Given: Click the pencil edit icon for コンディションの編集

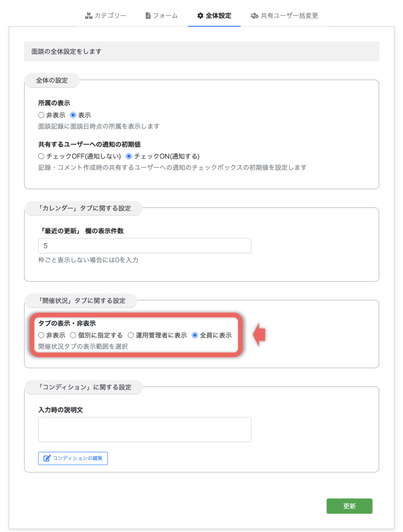Looking at the screenshot, I should pyautogui.click(x=47, y=458).
